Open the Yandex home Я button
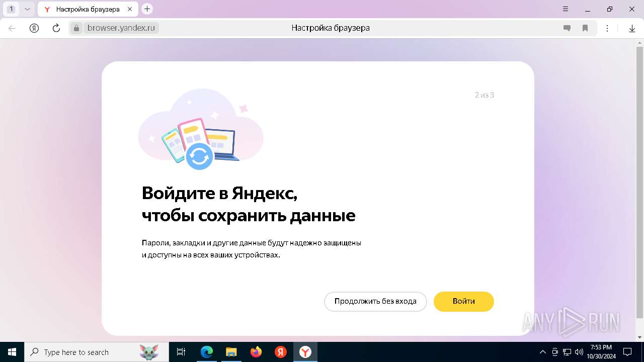 pos(34,28)
